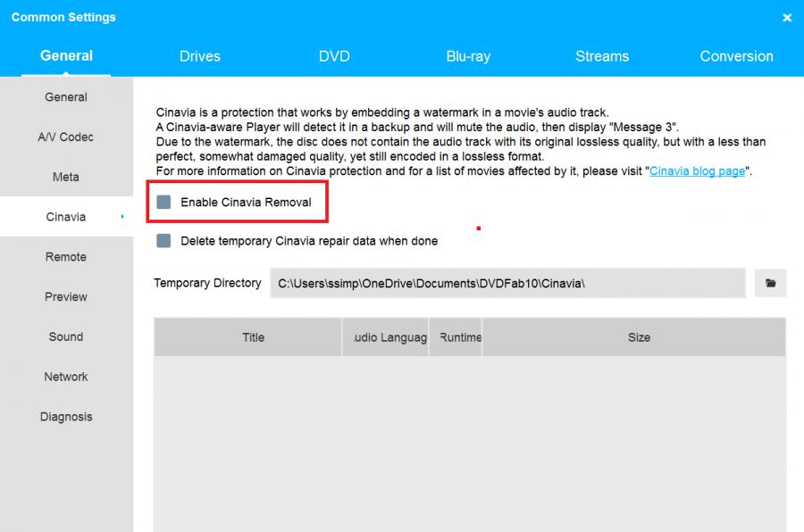Select the top General tab
The height and width of the screenshot is (532, 804).
(x=66, y=55)
